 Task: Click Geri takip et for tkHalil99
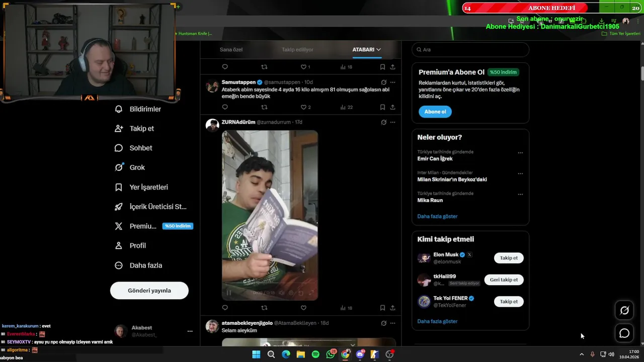click(504, 280)
